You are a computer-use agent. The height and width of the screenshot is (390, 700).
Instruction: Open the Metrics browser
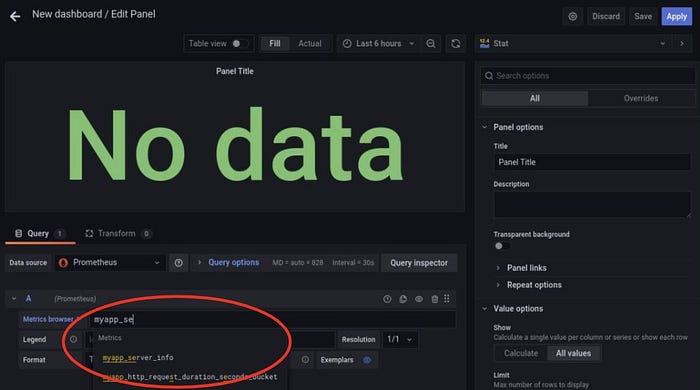point(49,319)
